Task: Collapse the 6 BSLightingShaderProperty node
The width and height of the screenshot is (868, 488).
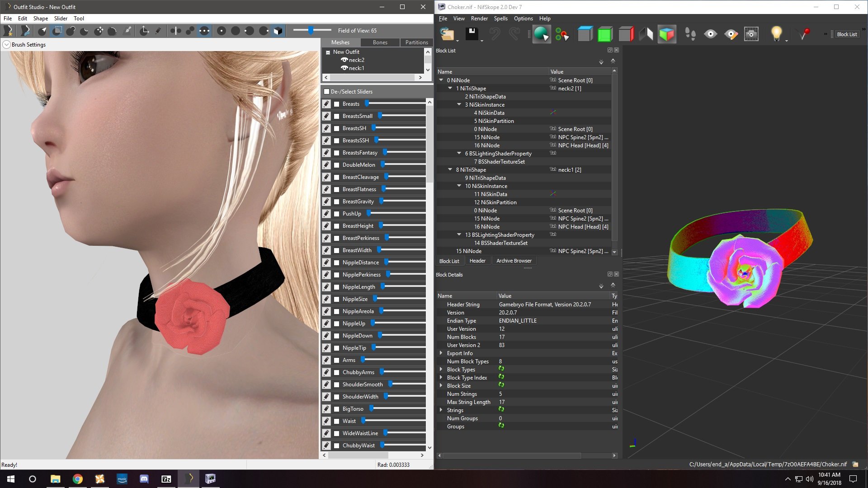Action: pyautogui.click(x=459, y=153)
